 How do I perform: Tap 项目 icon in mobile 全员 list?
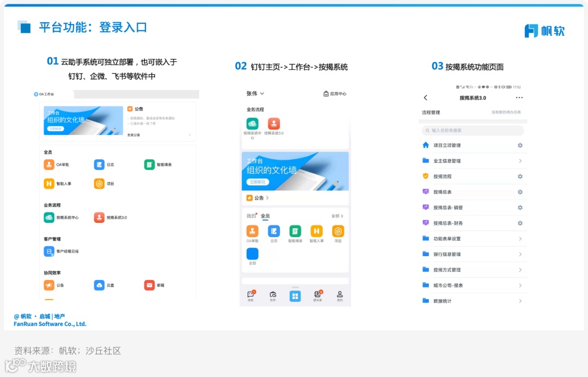tap(338, 231)
